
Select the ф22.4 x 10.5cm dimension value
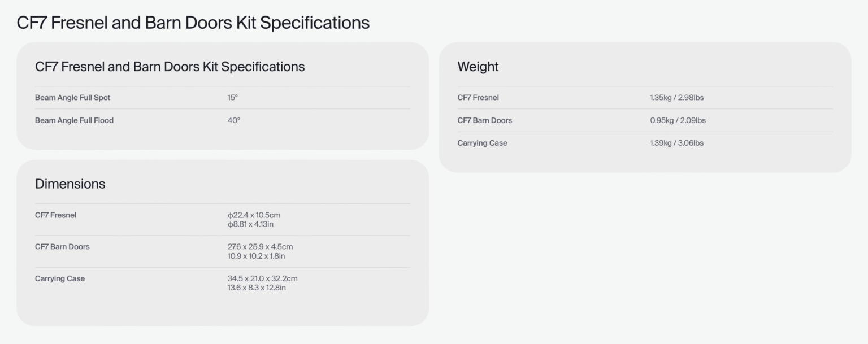[x=254, y=215]
